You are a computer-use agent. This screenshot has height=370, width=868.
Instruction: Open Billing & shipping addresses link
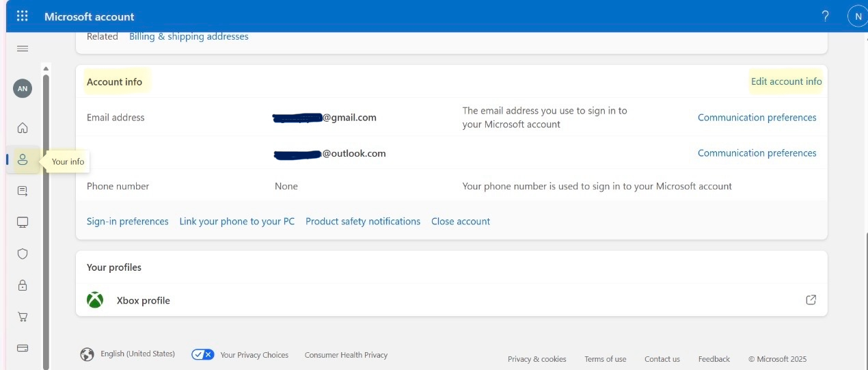189,36
